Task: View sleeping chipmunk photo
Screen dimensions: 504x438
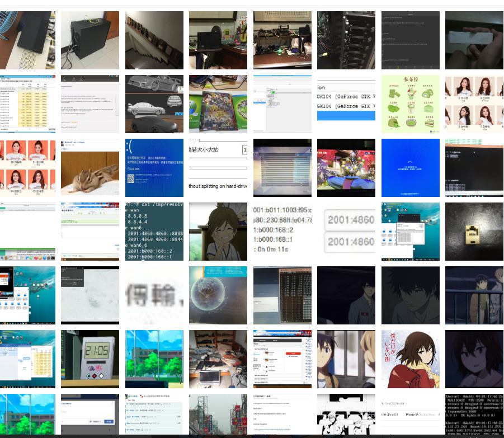Action: point(90,168)
